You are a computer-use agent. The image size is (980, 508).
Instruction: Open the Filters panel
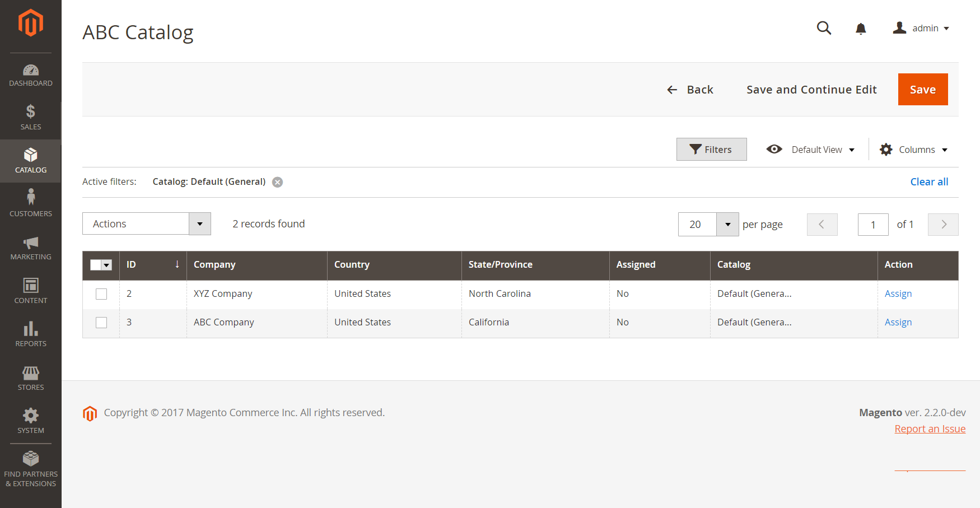711,150
